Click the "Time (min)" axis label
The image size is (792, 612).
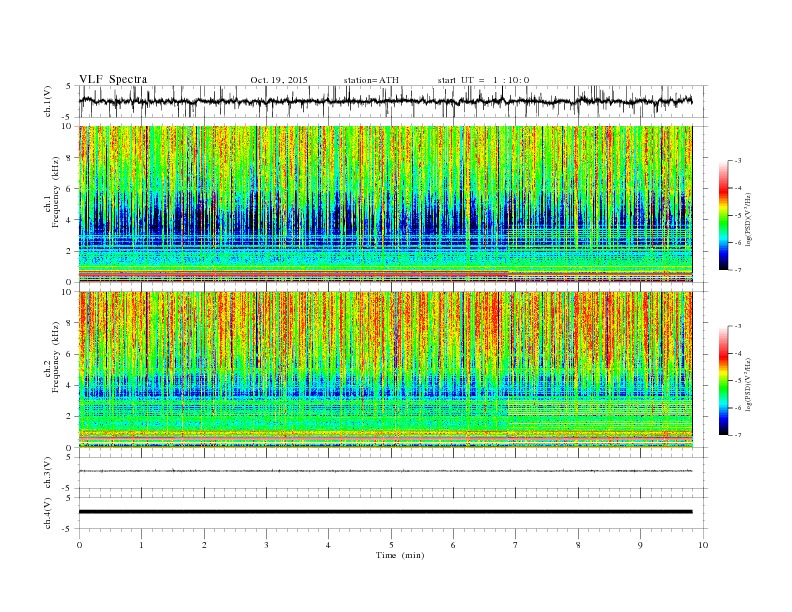tap(400, 555)
